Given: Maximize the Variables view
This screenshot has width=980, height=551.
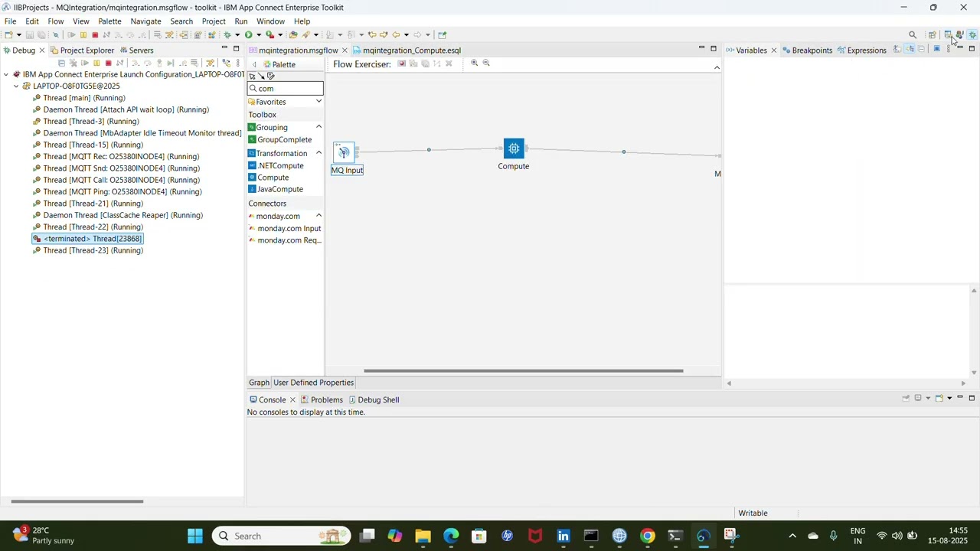Looking at the screenshot, I should (972, 49).
